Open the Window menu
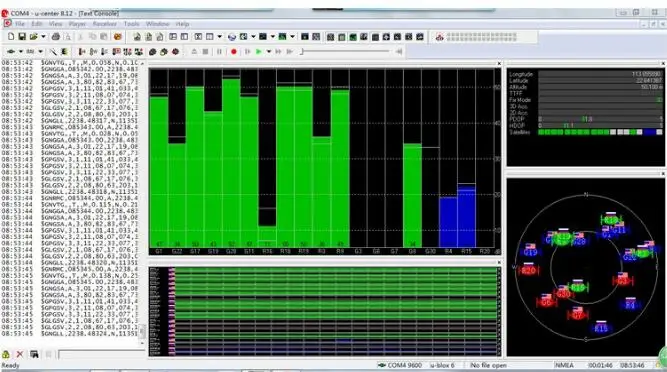 tap(157, 24)
